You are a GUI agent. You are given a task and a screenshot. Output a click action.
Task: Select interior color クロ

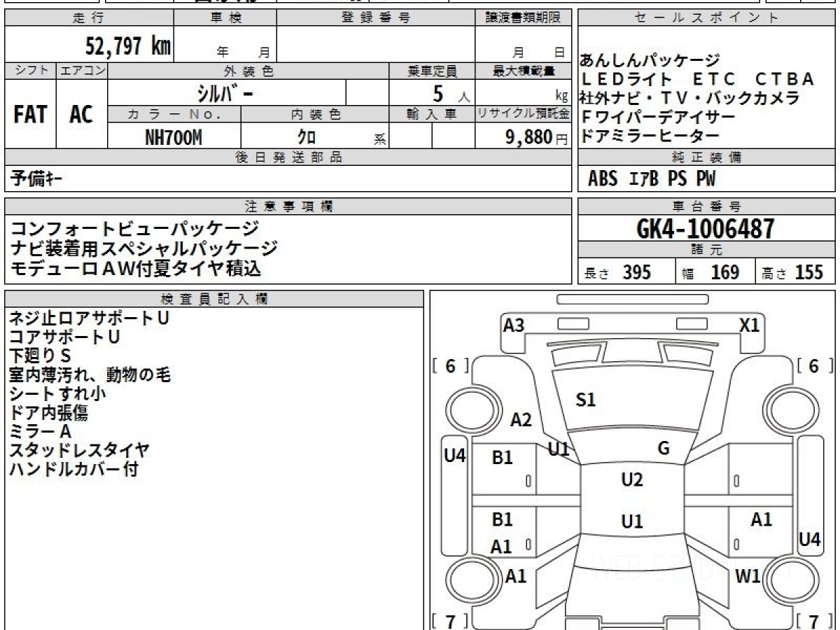307,137
